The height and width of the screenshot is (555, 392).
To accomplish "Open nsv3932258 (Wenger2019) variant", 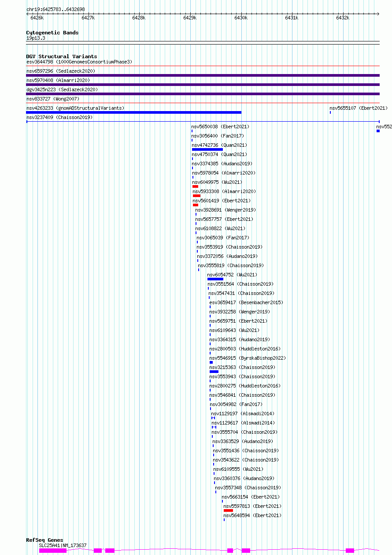I will (240, 312).
